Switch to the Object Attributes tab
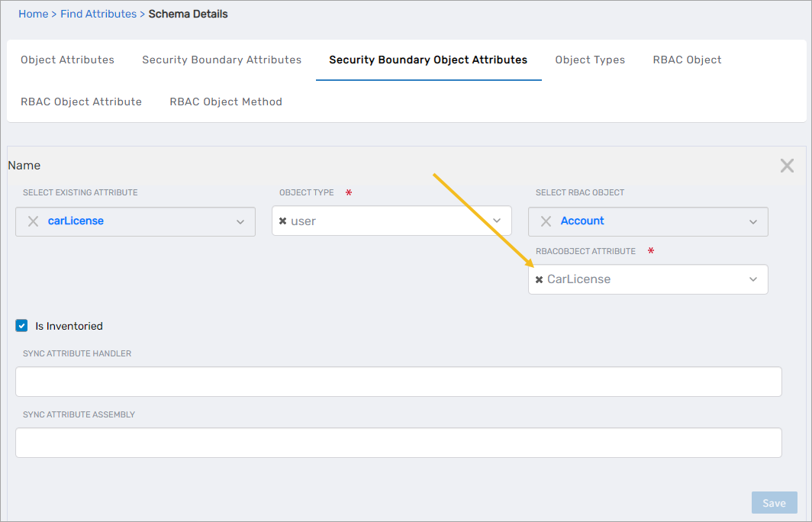Viewport: 812px width, 522px height. [67, 60]
